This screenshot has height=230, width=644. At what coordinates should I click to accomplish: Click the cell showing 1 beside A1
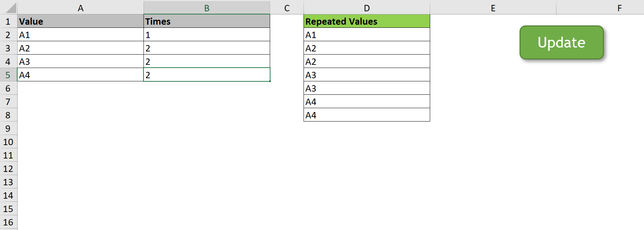coord(207,35)
